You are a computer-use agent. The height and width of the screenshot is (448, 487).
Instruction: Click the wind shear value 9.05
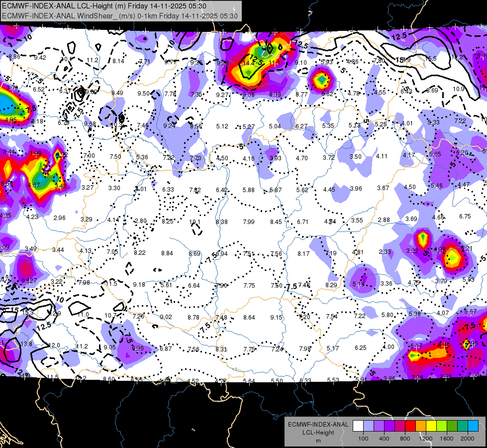109,347
